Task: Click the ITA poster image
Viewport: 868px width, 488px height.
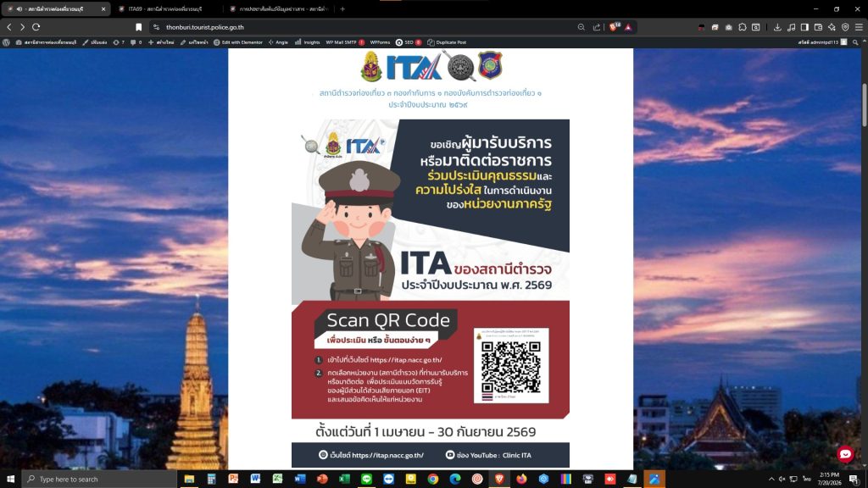Action: 430,293
